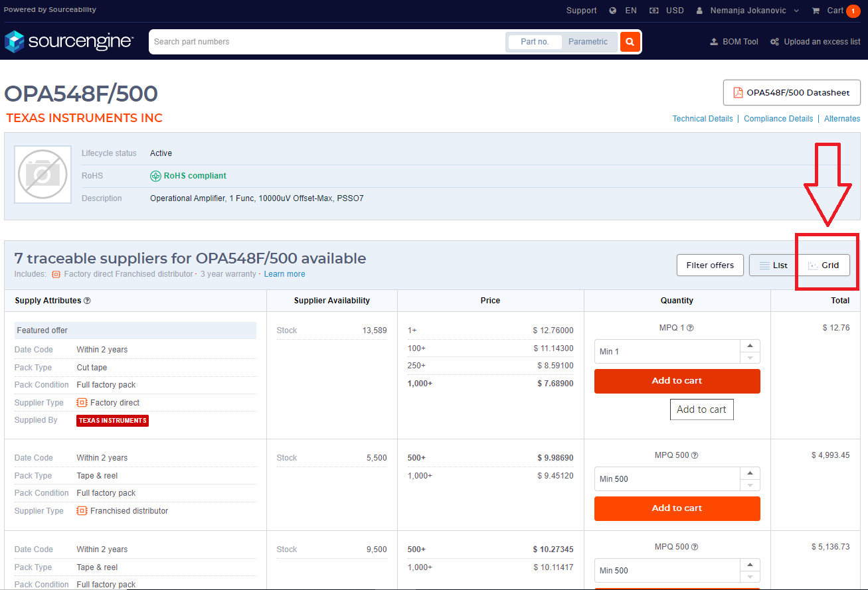Open the OPA548F/500 Datasheet
The image size is (868, 590).
pyautogui.click(x=792, y=93)
